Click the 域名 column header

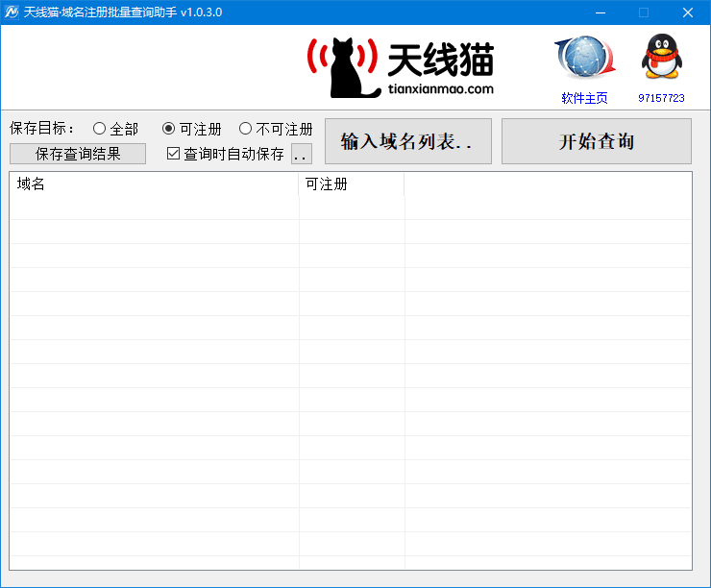(154, 184)
